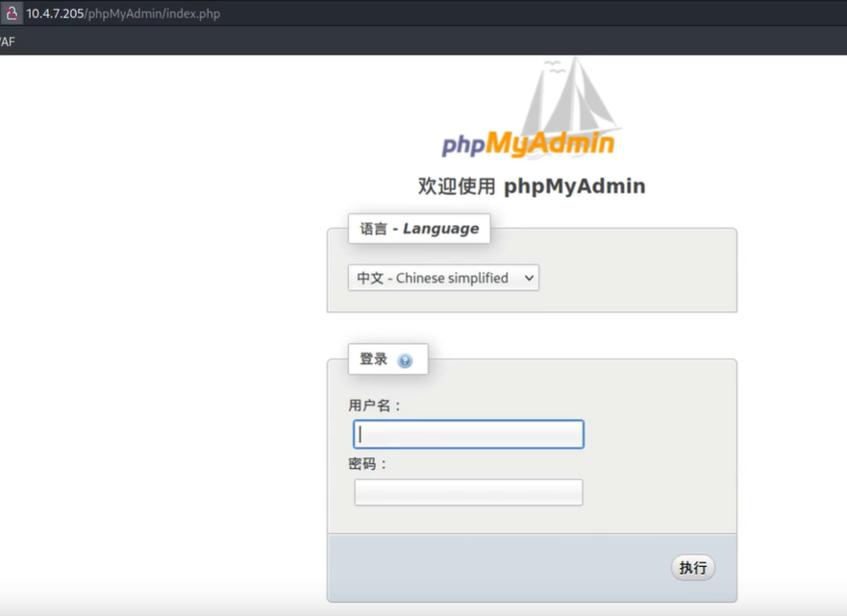Viewport: 847px width, 616px height.
Task: Click the phpMyAdmin logo text
Action: pyautogui.click(x=527, y=144)
